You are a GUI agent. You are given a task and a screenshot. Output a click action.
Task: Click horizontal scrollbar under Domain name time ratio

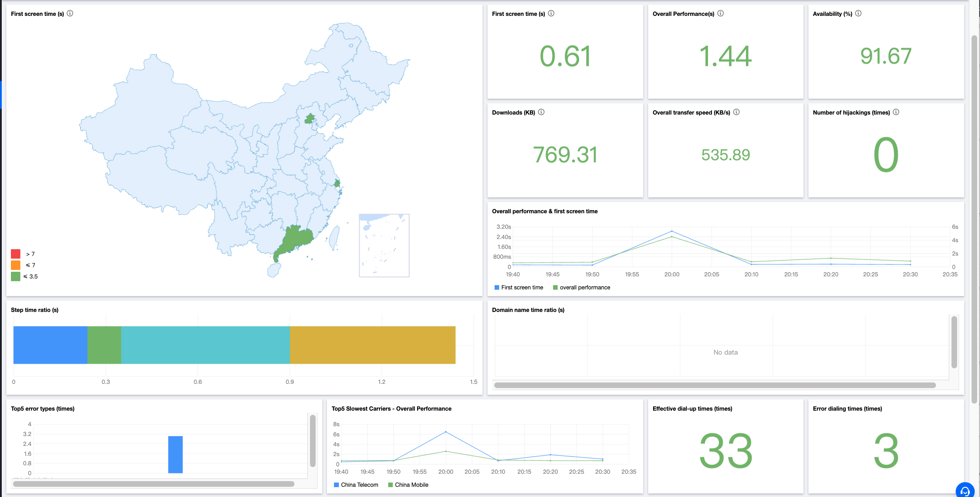click(714, 385)
